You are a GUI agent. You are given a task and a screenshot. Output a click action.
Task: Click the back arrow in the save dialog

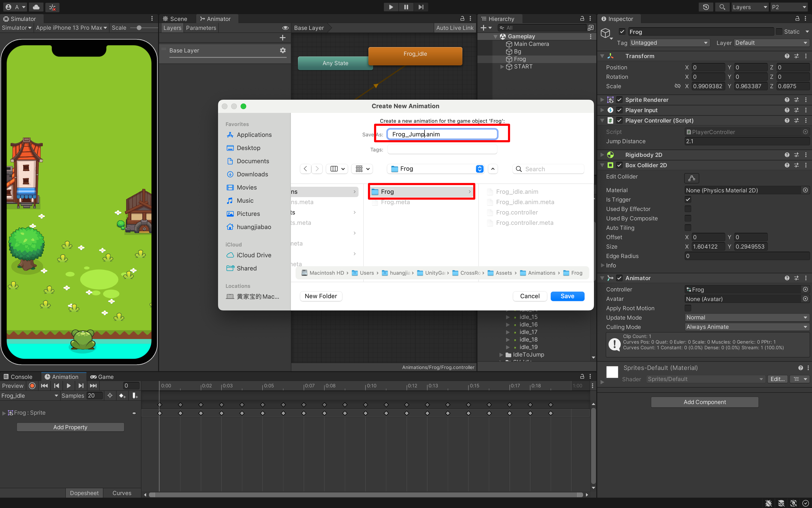[x=305, y=169]
